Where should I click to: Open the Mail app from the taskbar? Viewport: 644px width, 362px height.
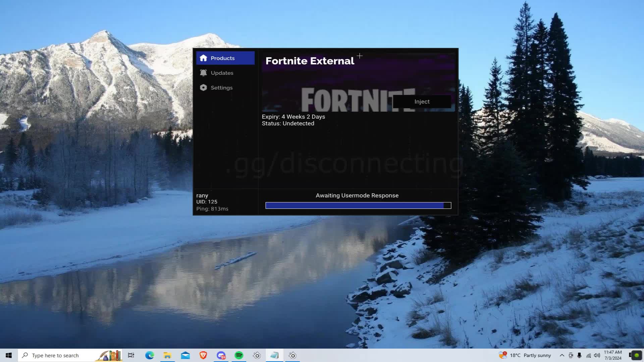185,355
